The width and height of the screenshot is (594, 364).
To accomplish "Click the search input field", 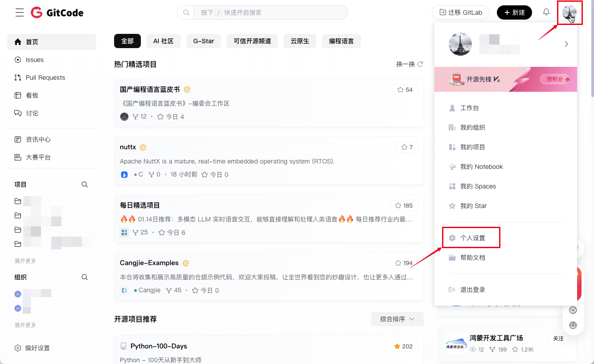I will point(270,12).
